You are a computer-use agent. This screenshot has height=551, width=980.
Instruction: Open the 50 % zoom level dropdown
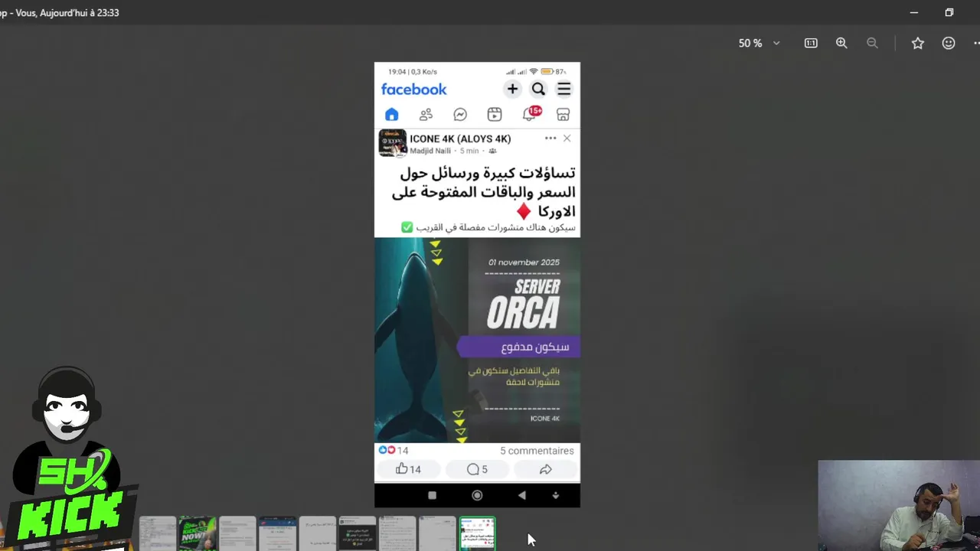(759, 44)
